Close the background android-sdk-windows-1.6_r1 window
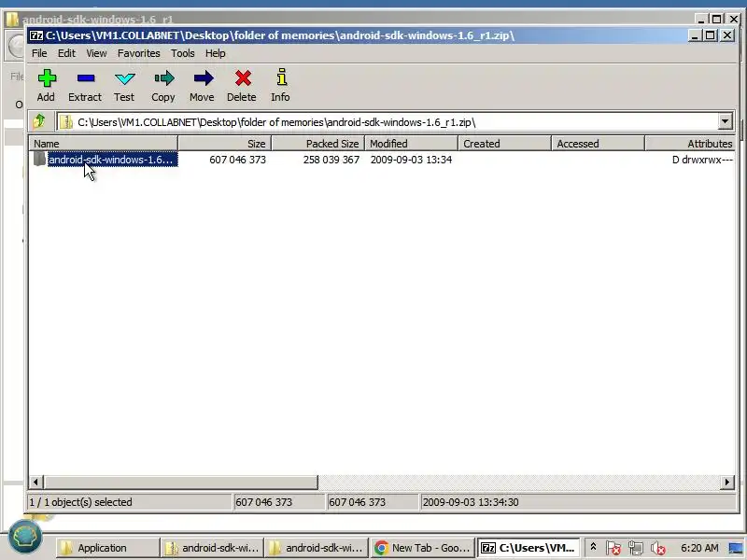 tap(734, 19)
